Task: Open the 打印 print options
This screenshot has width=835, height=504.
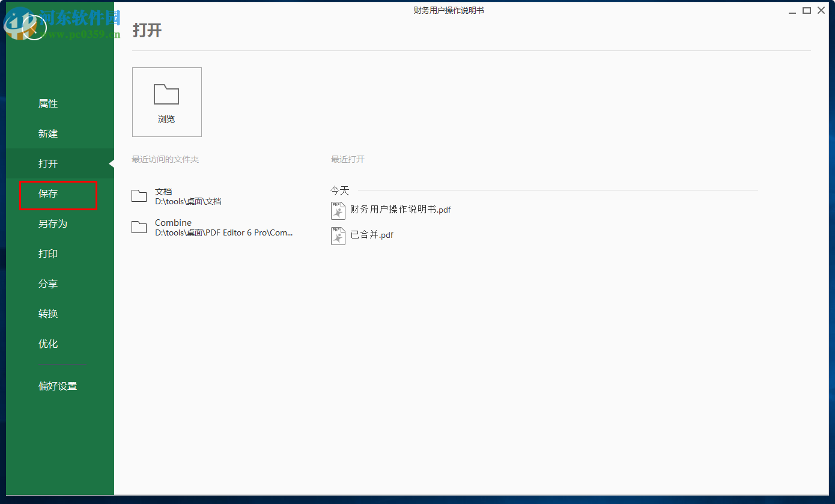Action: point(48,254)
